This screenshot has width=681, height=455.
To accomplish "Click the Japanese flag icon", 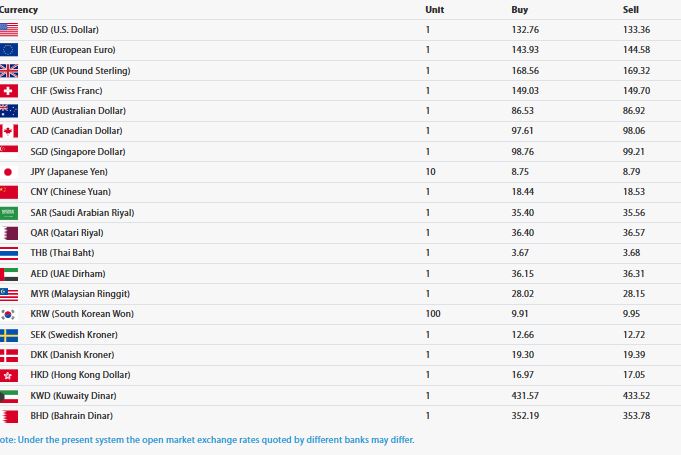I will [x=9, y=172].
